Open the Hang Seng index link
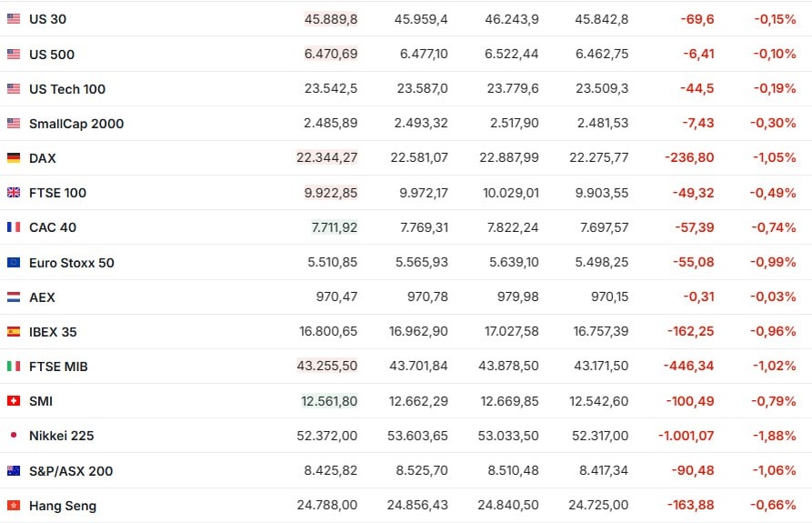 tap(63, 506)
